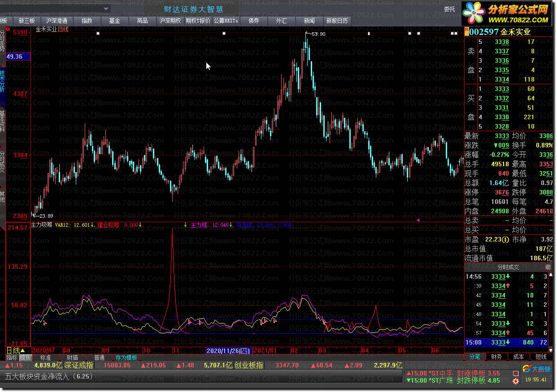Open the 基本资料 side tab
This screenshot has height=392, width=557.
coord(2,121)
